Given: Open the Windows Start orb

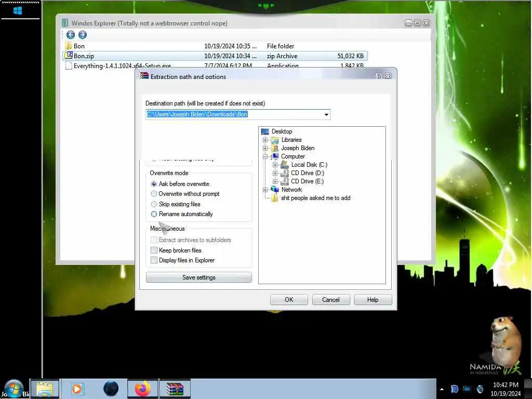Looking at the screenshot, I should tap(14, 389).
